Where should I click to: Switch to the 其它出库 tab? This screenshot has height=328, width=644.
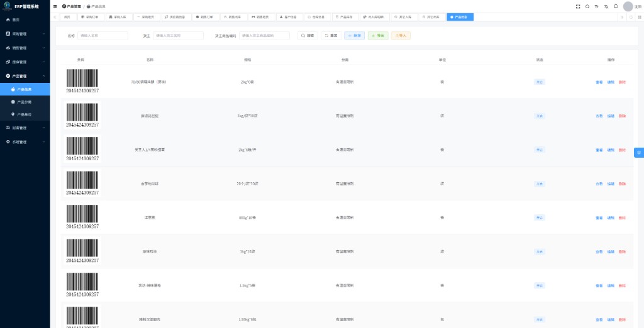click(431, 17)
